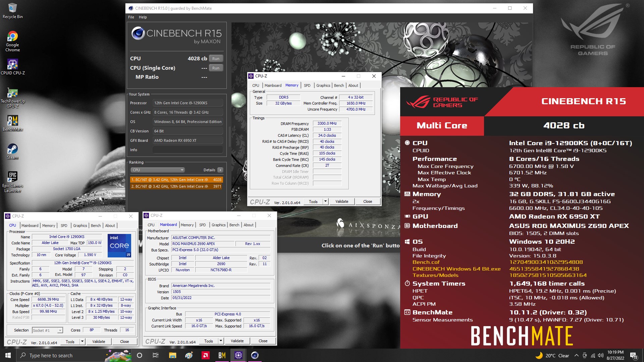644x362 pixels.
Task: Open About tab in Mainboard CPU-Z window
Action: 249,225
